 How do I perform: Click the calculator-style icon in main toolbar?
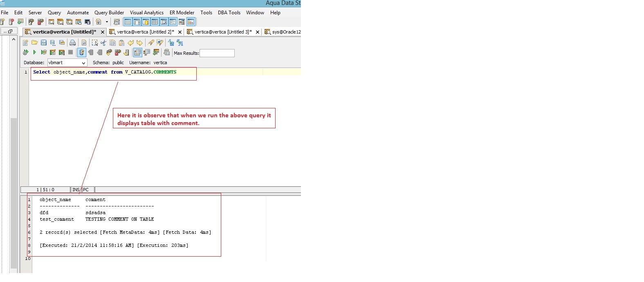click(117, 22)
